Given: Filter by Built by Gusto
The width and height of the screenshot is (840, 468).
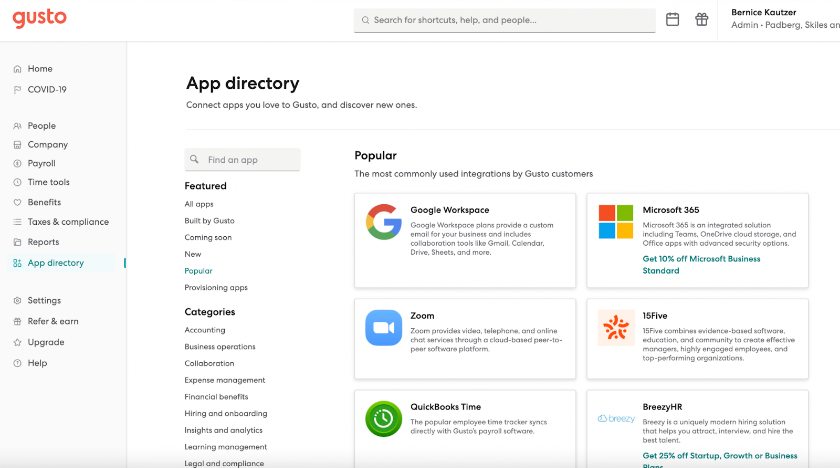Looking at the screenshot, I should tap(209, 221).
